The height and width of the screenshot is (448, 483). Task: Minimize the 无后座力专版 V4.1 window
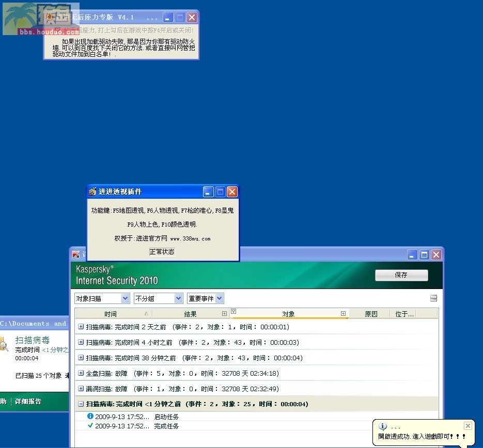pos(168,17)
